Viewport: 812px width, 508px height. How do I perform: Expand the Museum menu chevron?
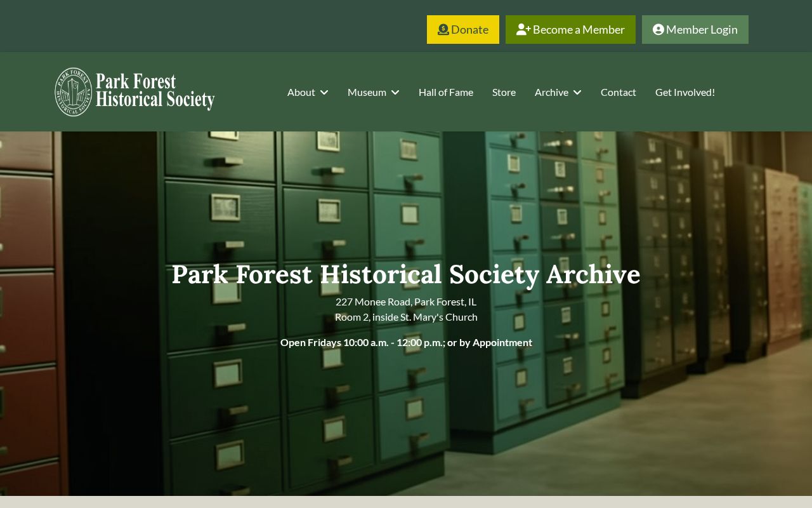pyautogui.click(x=395, y=93)
